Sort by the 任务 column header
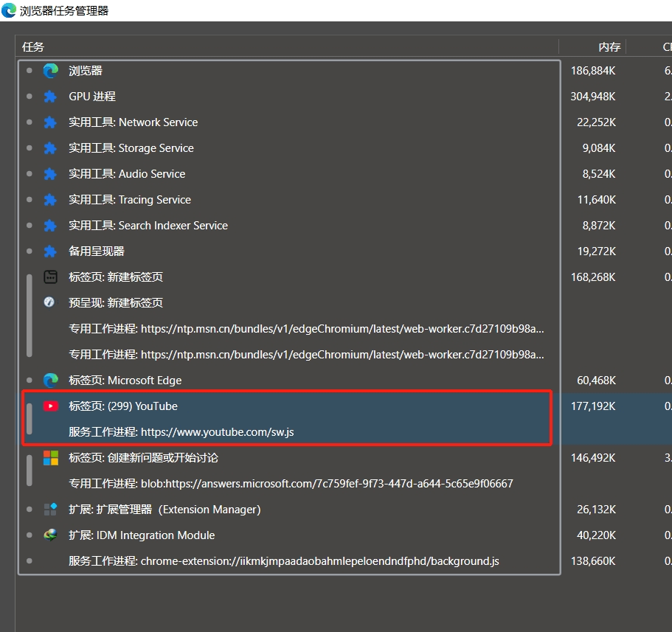672x632 pixels. (x=287, y=46)
